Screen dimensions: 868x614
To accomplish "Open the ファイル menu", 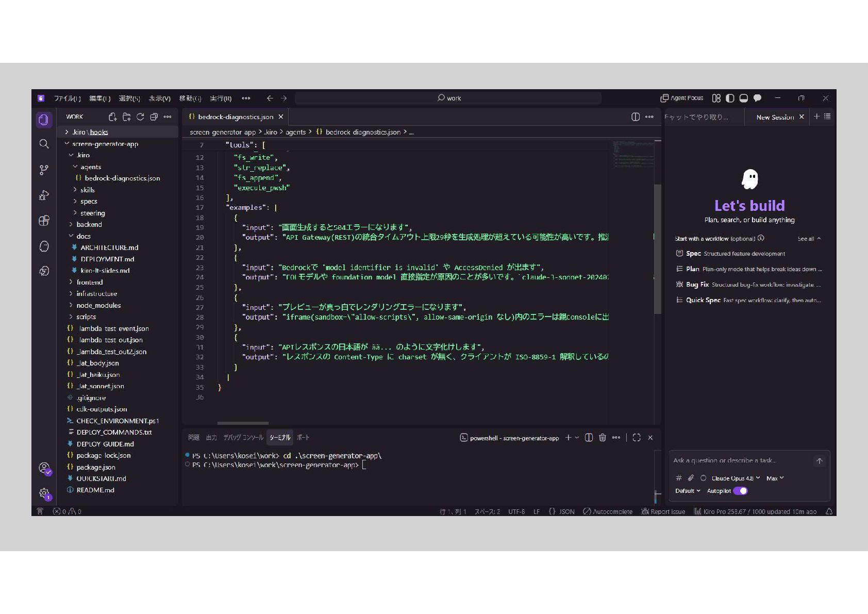I will [x=67, y=98].
